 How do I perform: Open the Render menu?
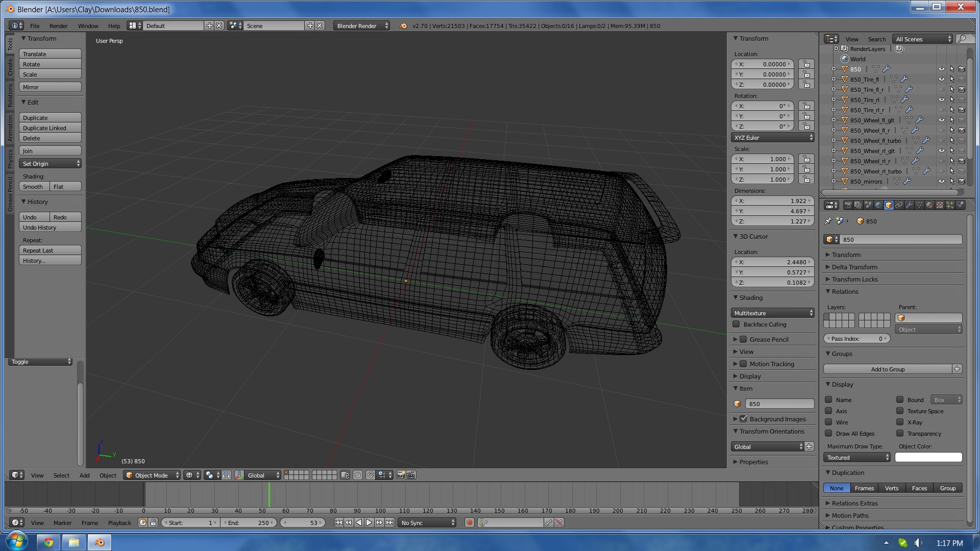[58, 26]
